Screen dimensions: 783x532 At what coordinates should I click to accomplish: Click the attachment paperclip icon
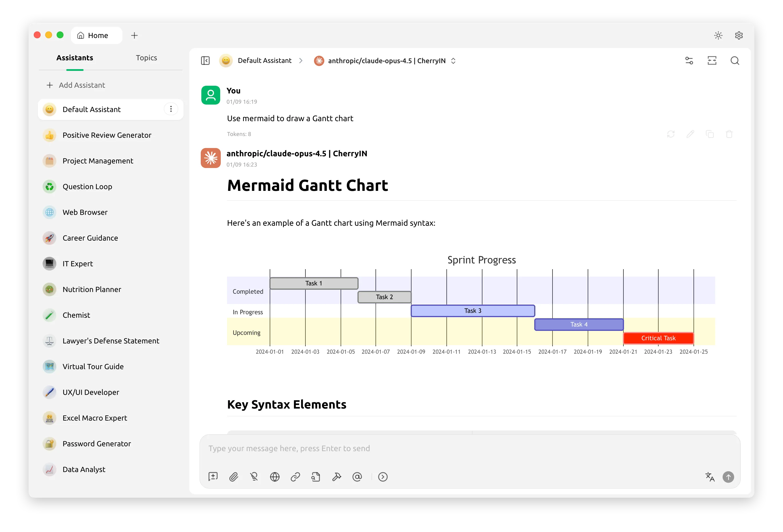(233, 477)
